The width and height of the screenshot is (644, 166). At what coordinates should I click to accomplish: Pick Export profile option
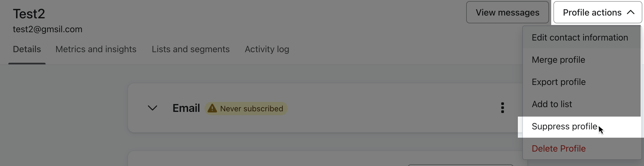click(x=559, y=82)
